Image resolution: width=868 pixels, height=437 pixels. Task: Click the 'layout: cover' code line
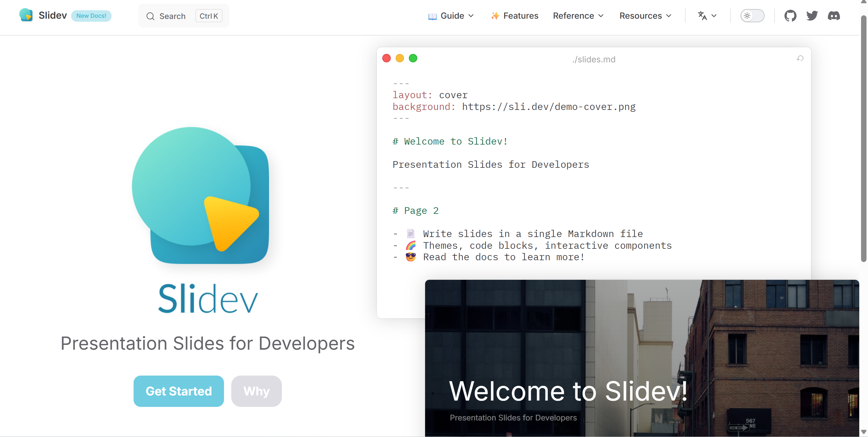430,95
